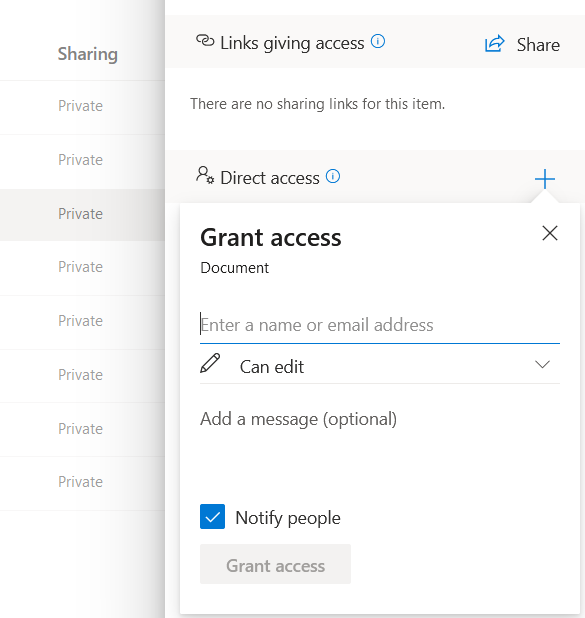Click the pencil edit permission icon
This screenshot has width=585, height=618.
(210, 363)
